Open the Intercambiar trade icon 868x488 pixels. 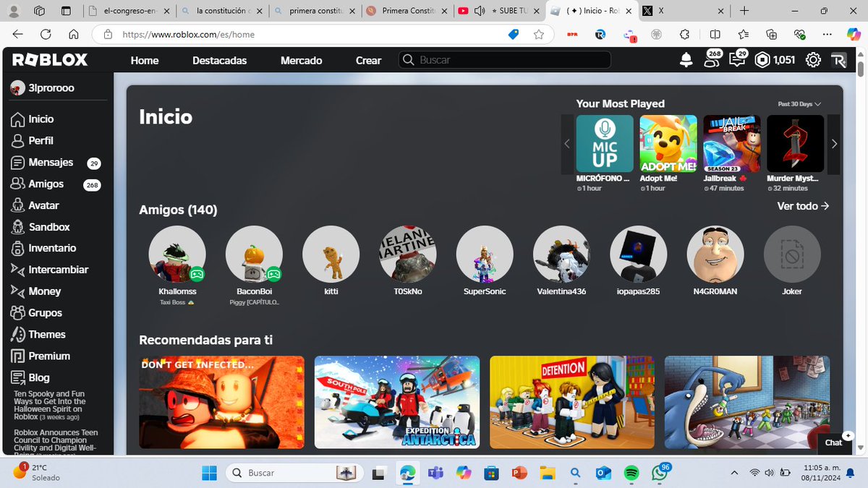pos(17,270)
